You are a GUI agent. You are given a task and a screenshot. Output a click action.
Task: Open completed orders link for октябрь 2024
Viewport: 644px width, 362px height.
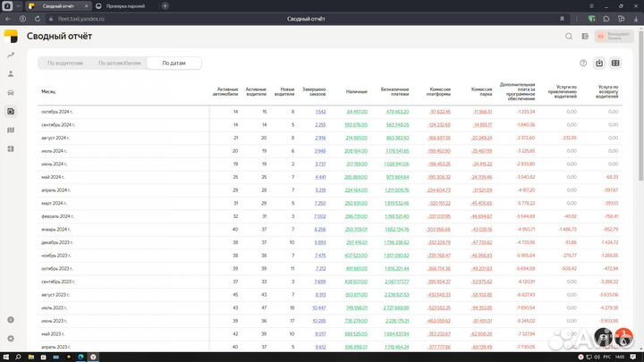[320, 112]
